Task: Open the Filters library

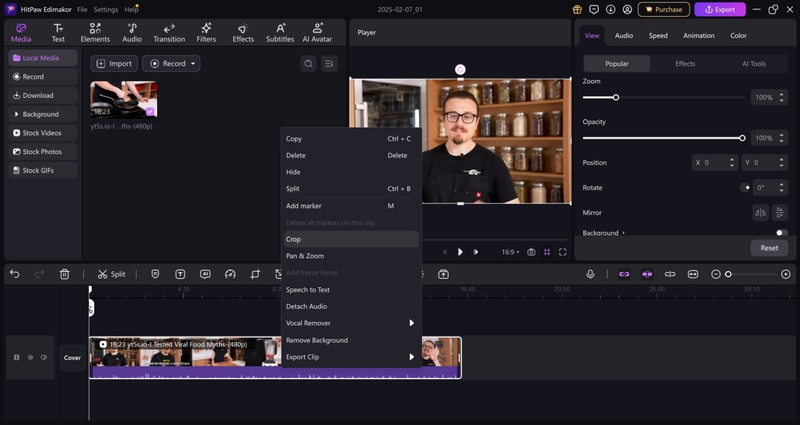Action: click(x=206, y=33)
